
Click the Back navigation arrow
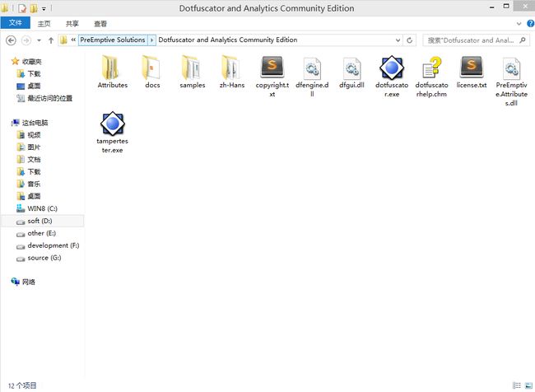(x=11, y=40)
